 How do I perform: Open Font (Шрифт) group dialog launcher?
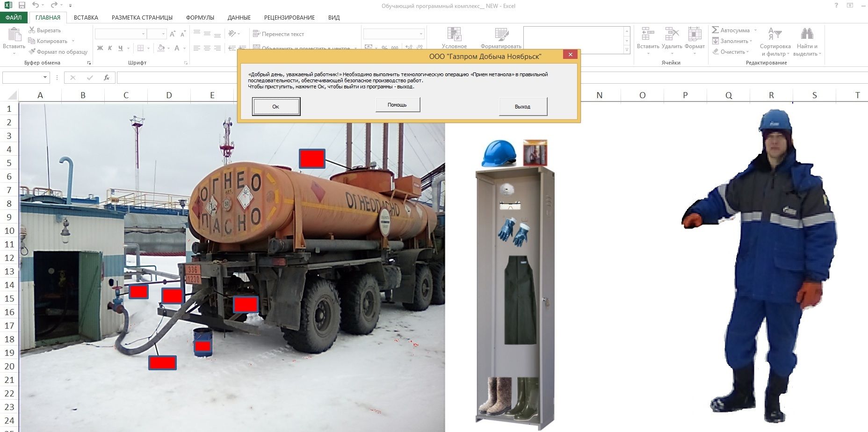coord(186,63)
